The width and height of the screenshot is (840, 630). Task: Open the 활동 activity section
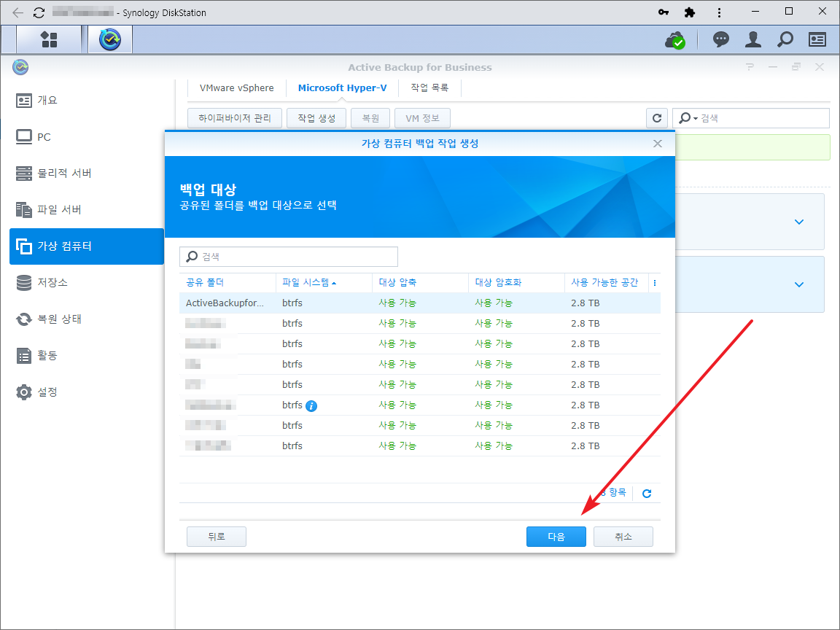(87, 355)
